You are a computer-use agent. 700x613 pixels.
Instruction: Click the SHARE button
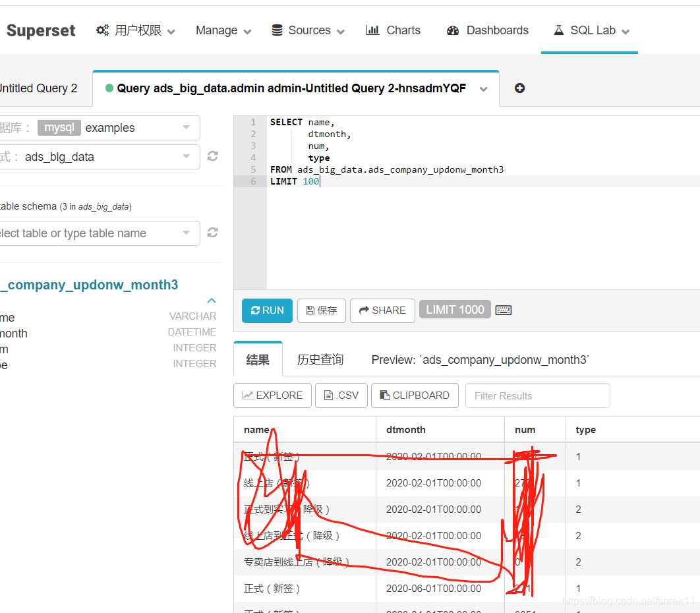point(382,310)
